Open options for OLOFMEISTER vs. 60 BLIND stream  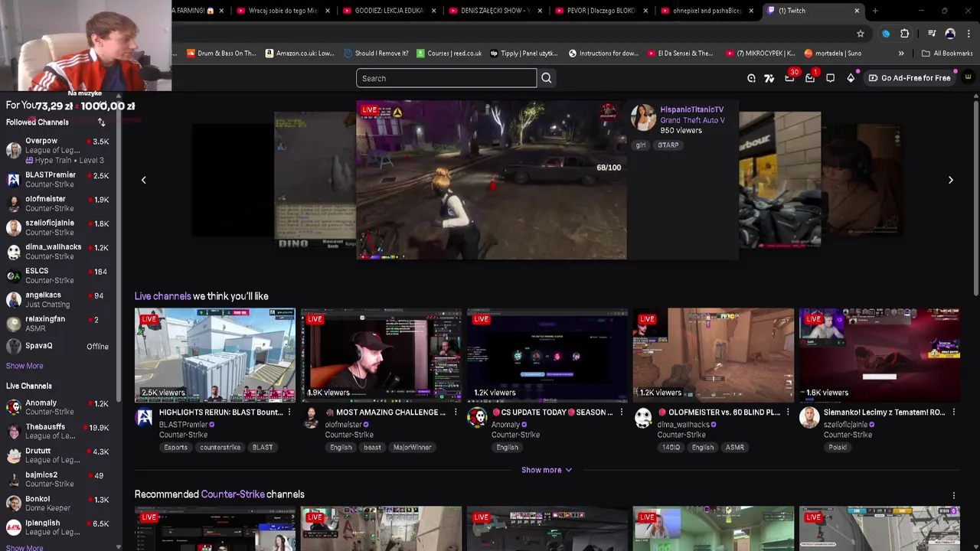coord(787,412)
